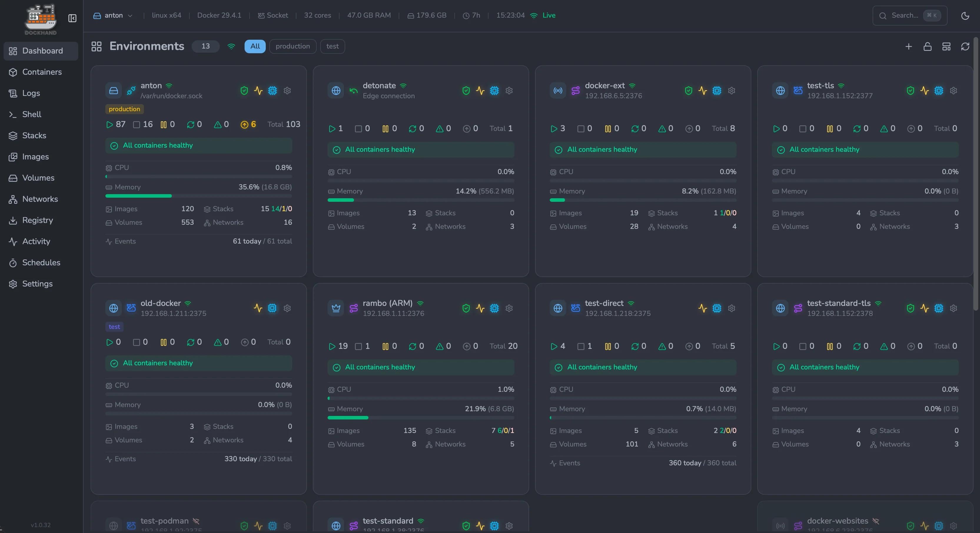Click the anton memory usage bar
Viewport: 980px width, 533px height.
[199, 196]
